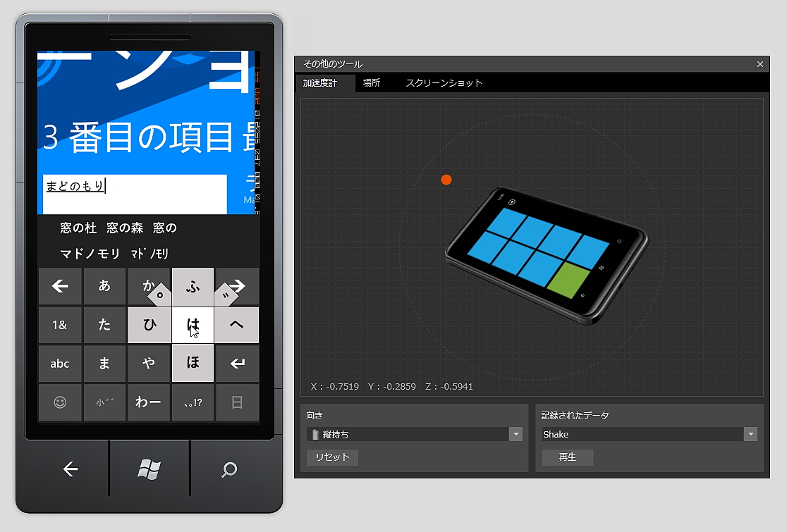The height and width of the screenshot is (532, 787).
Task: Tap the 日 key on the keyboard
Action: point(237,402)
